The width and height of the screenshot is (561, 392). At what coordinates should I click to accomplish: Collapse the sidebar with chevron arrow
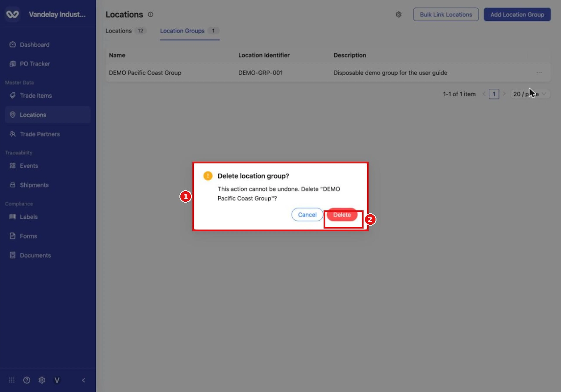[x=84, y=380]
